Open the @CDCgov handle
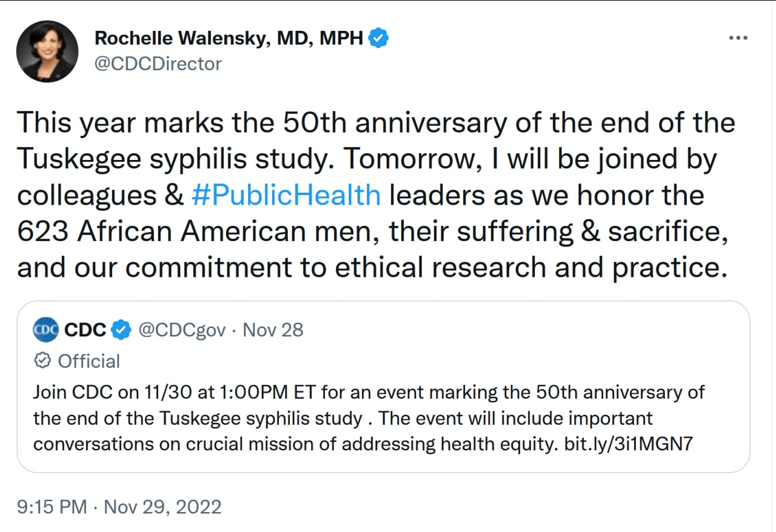This screenshot has width=776, height=532. click(182, 330)
